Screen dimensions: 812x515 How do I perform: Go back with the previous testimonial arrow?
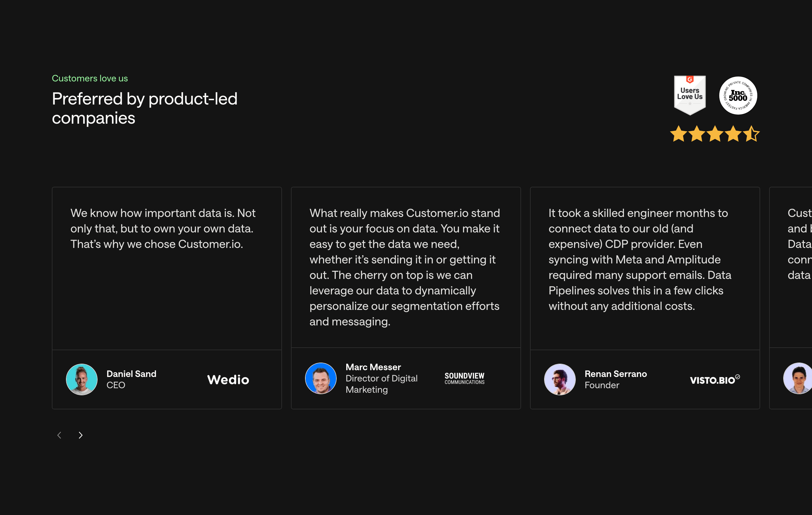[59, 435]
